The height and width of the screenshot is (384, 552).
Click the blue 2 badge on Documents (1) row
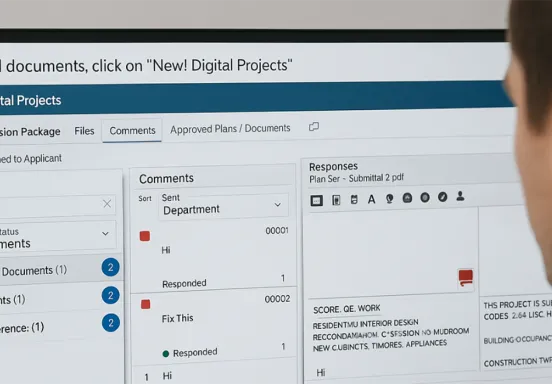click(111, 267)
